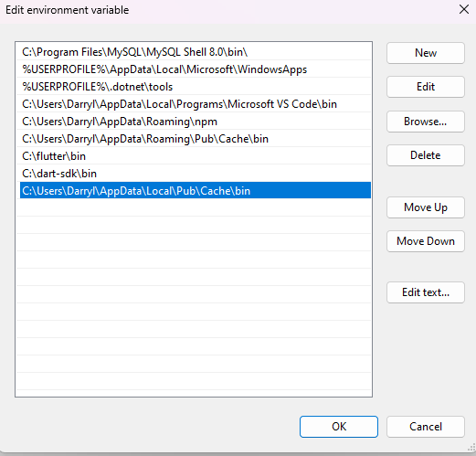The height and width of the screenshot is (456, 476).
Task: Select the Microsoft VS Code bin path
Action: tap(196, 104)
